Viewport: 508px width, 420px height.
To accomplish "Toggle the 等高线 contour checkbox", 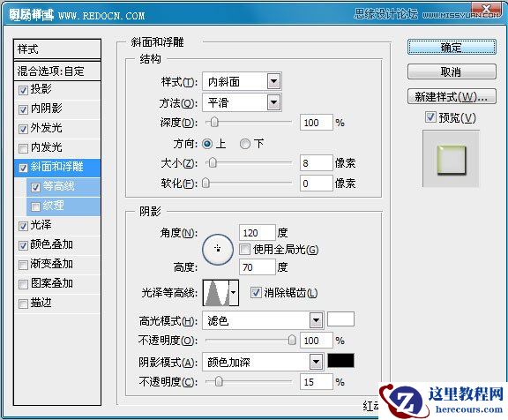I will pos(35,187).
